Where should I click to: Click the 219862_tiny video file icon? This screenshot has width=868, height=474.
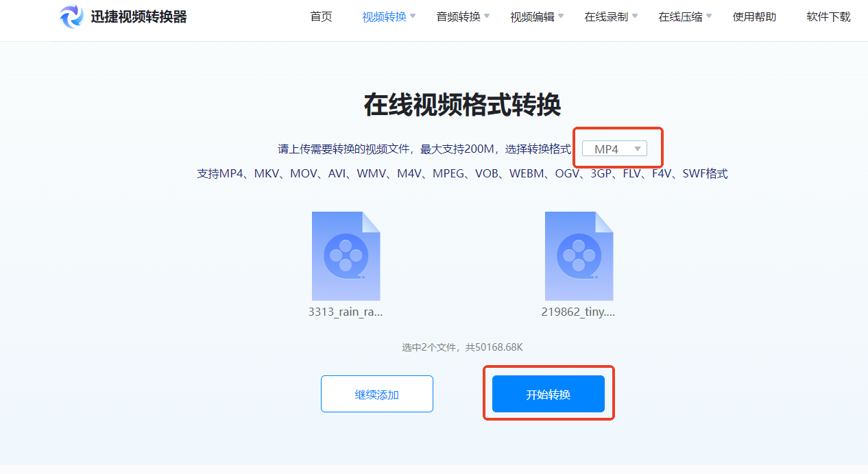579,255
